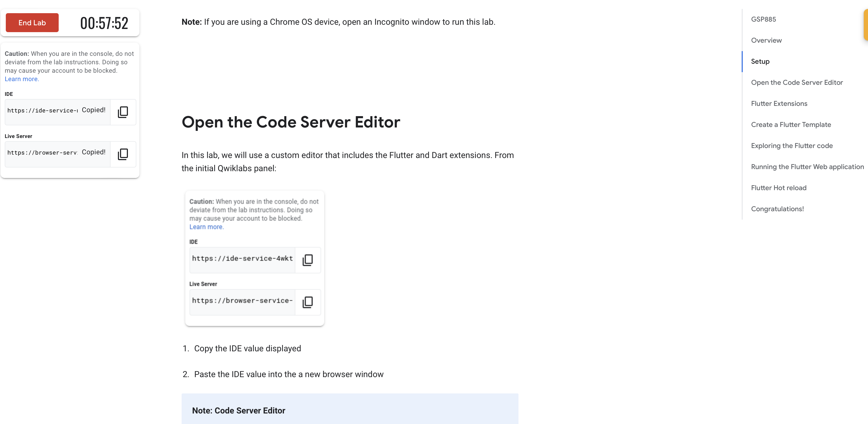Click the yellow tab at the right edge
This screenshot has width=868, height=424.
(x=865, y=25)
